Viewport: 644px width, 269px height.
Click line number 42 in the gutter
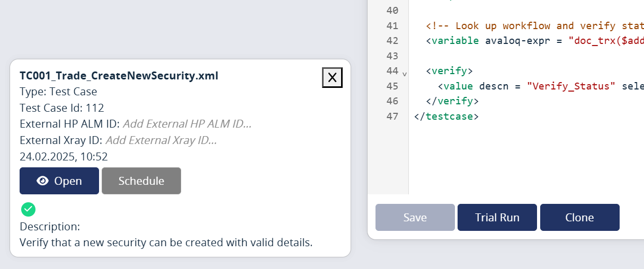click(392, 41)
